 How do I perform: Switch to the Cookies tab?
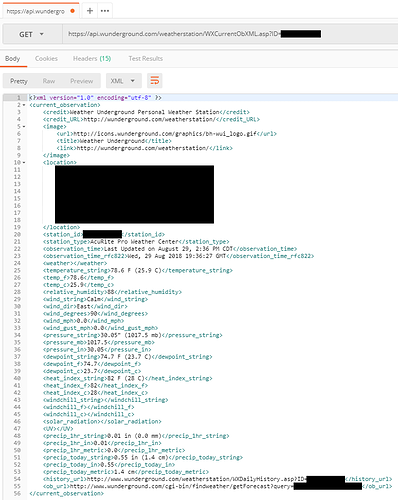pyautogui.click(x=46, y=59)
